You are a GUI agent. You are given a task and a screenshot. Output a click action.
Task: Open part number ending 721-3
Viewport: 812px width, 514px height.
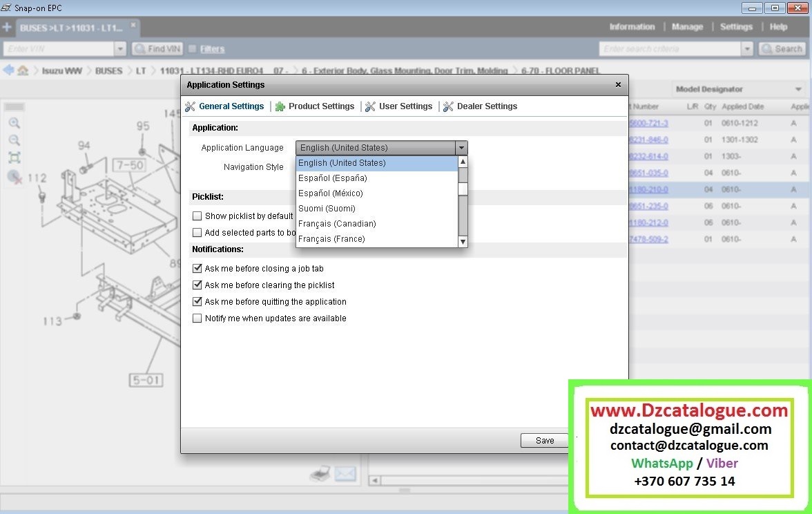click(648, 123)
